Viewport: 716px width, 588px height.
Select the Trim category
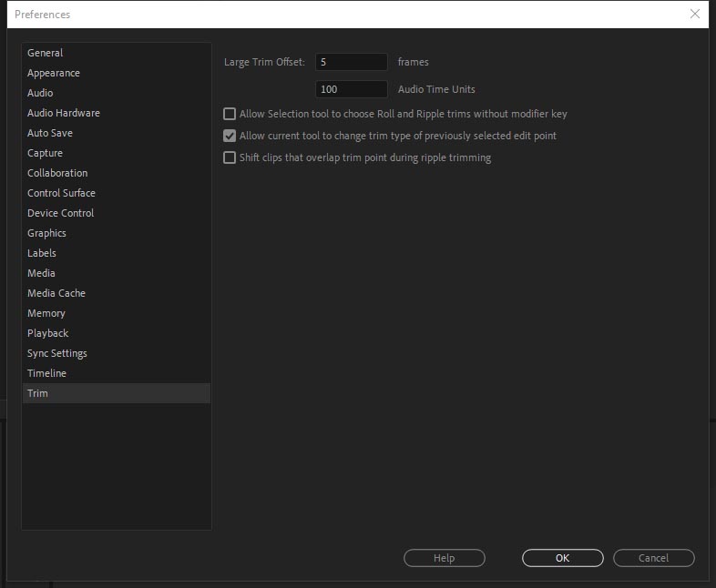[117, 393]
